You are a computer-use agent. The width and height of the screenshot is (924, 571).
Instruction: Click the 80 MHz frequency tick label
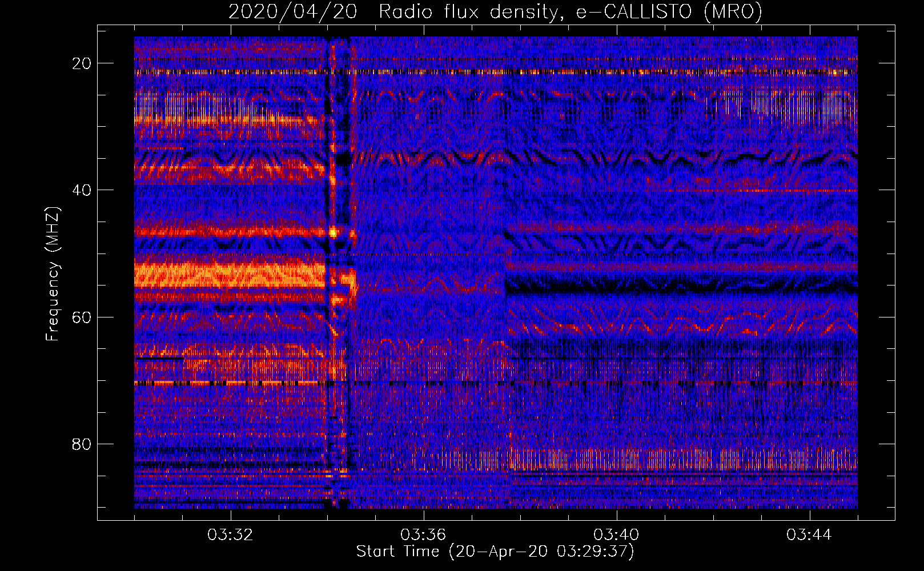click(x=82, y=444)
